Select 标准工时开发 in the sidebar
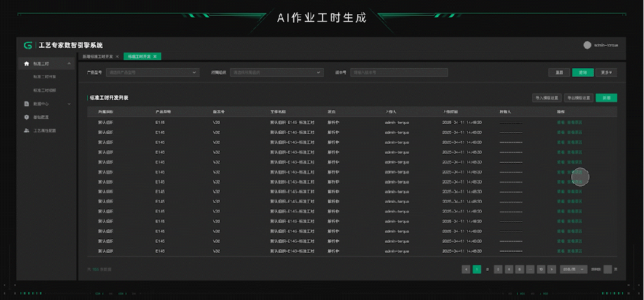This screenshot has width=644, height=300. (45, 77)
